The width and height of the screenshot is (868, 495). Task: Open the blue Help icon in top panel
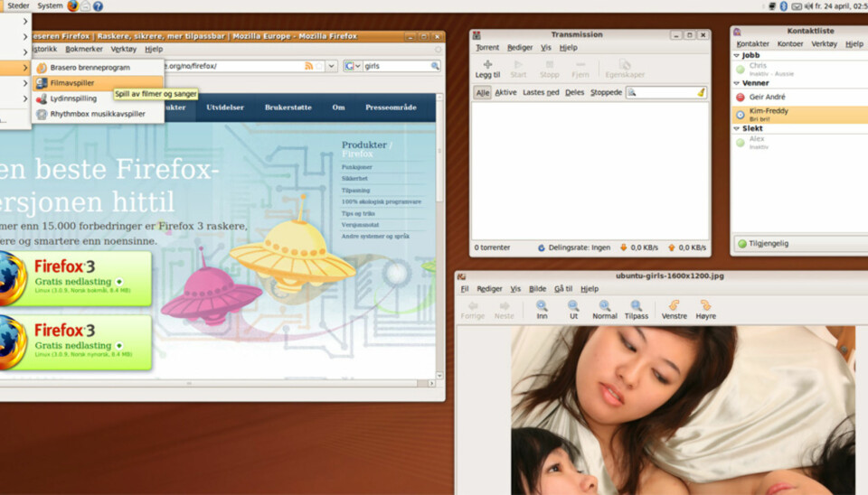point(98,6)
